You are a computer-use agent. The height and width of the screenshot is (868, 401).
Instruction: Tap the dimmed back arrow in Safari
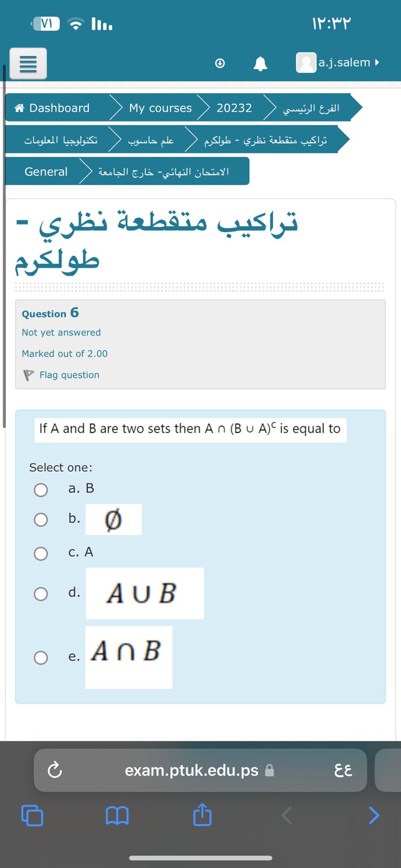[286, 815]
